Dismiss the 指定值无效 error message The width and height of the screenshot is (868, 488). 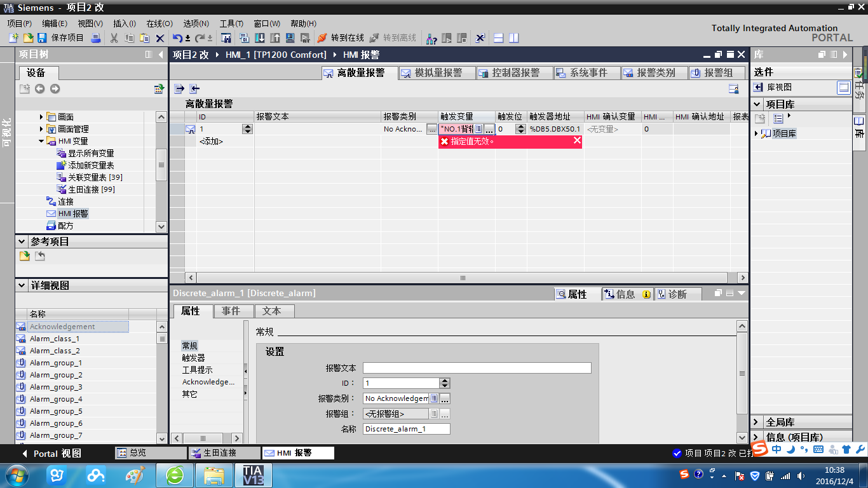pyautogui.click(x=577, y=140)
